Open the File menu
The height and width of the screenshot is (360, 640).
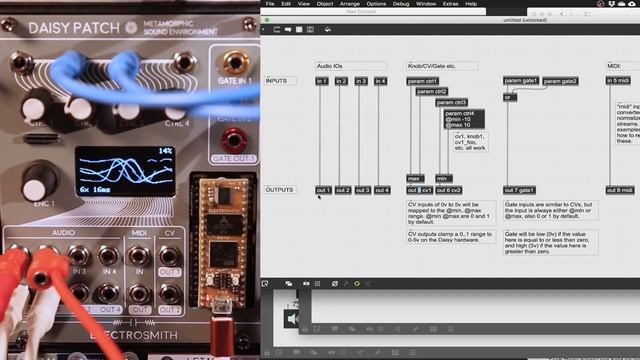click(x=270, y=4)
